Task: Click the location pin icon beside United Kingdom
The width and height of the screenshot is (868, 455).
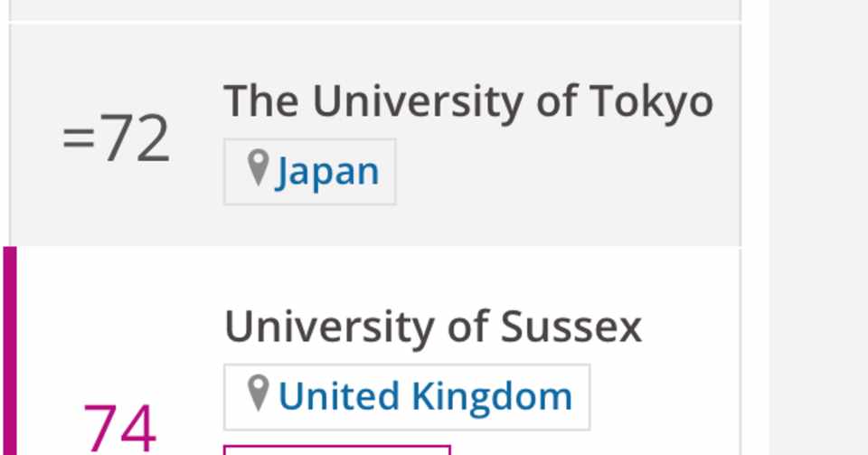Action: [259, 393]
